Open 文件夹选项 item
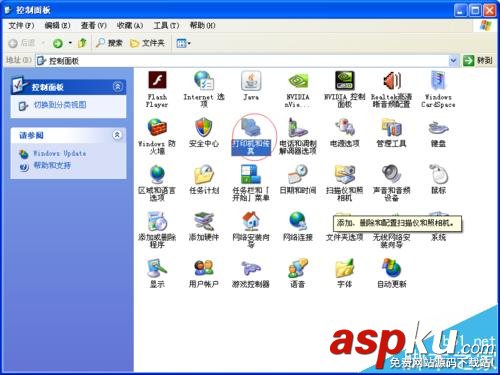500x375 pixels. click(x=344, y=237)
